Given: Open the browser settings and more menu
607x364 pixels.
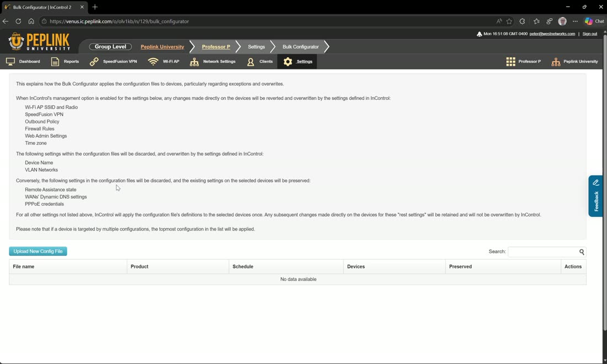Looking at the screenshot, I should pos(575,22).
